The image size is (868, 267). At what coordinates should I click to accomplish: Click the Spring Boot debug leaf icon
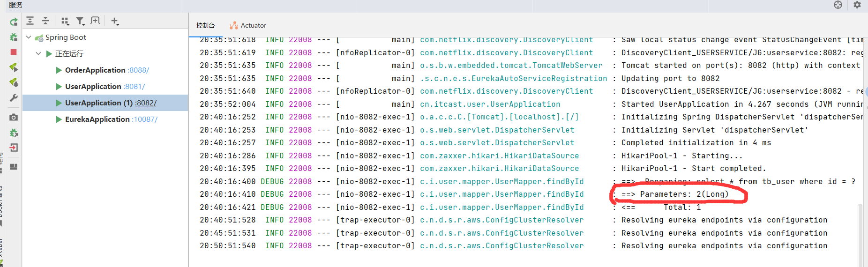pyautogui.click(x=14, y=82)
